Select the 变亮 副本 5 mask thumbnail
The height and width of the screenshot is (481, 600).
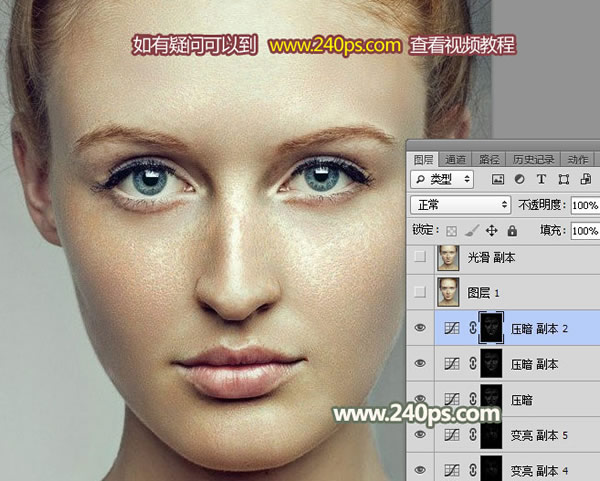[491, 435]
